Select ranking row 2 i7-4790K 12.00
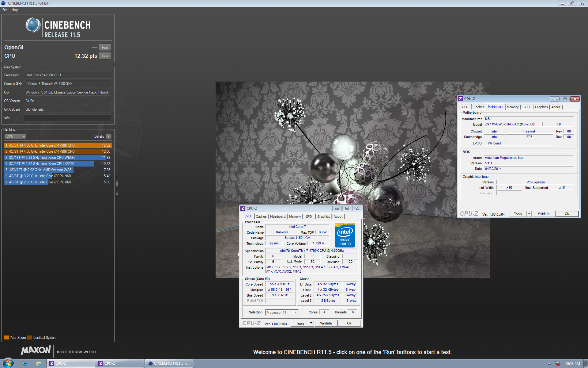Viewport: 588px width, 368px height. [58, 151]
